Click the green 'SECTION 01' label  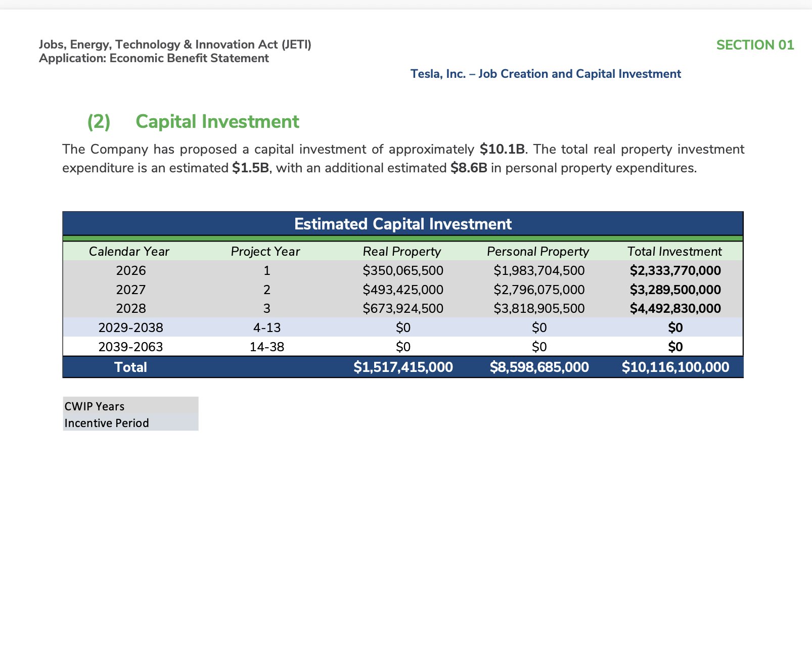click(x=755, y=45)
